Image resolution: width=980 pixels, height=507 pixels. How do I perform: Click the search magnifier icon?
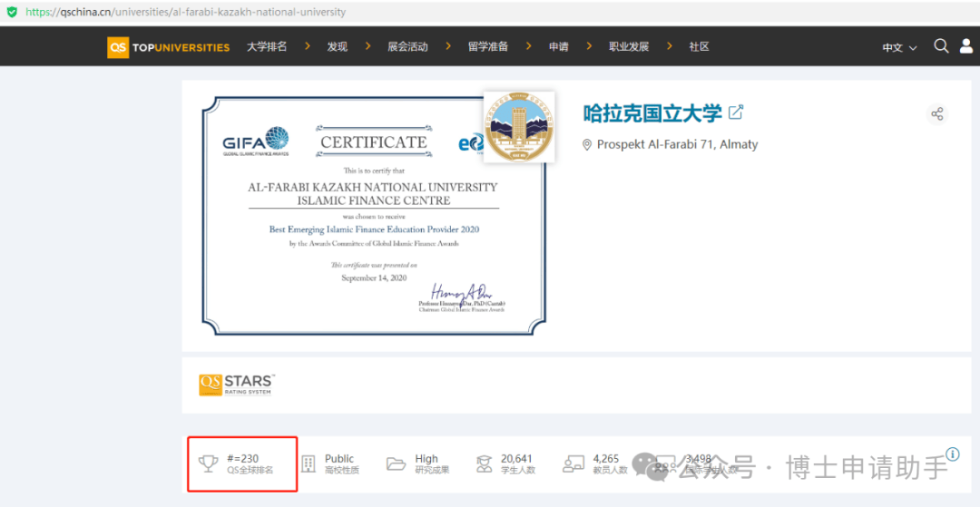(941, 46)
